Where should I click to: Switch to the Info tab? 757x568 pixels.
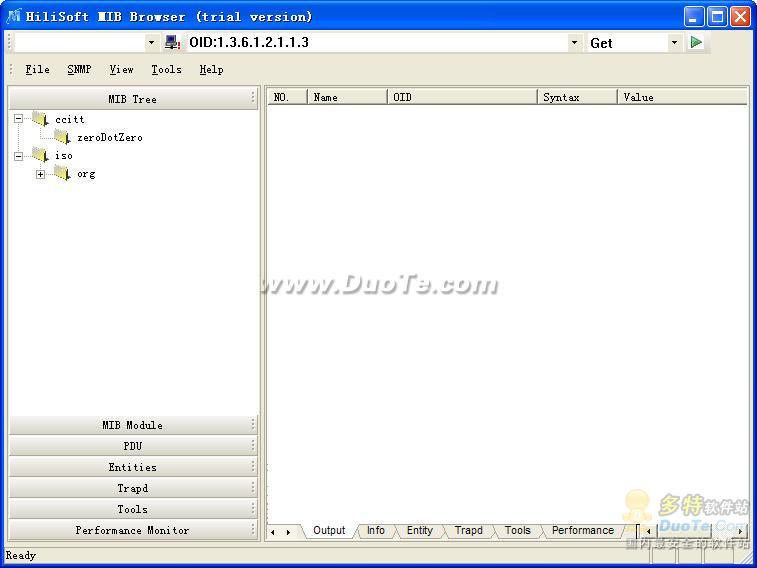(376, 530)
